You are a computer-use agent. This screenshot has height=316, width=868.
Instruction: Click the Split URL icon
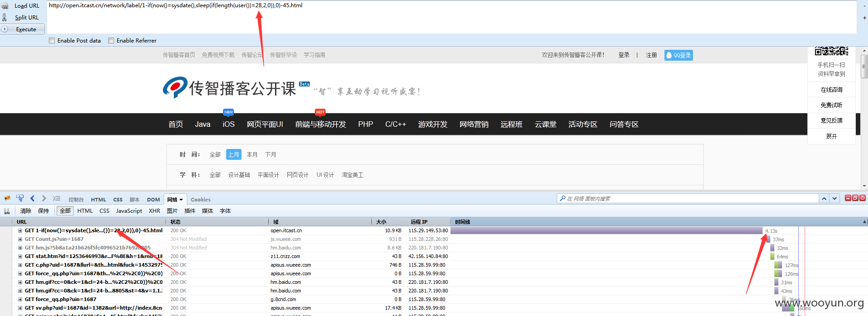(x=5, y=17)
